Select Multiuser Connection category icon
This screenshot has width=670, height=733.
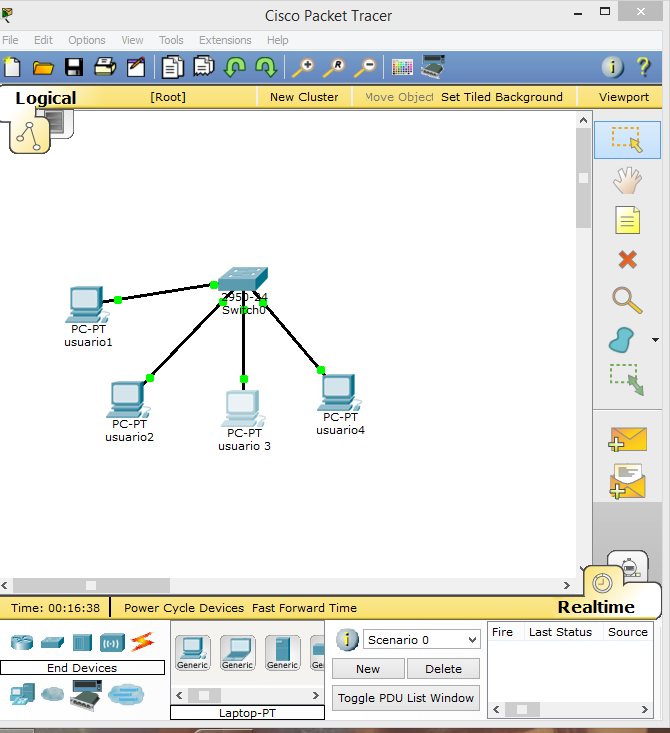click(x=126, y=694)
